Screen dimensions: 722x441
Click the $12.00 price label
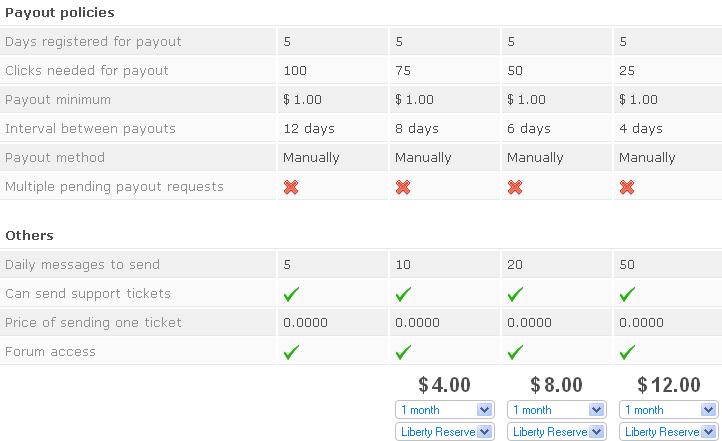coord(669,385)
